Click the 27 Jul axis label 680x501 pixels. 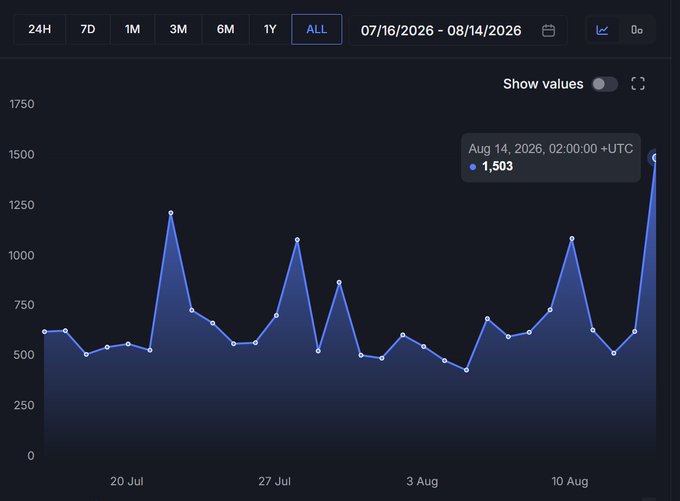(275, 481)
